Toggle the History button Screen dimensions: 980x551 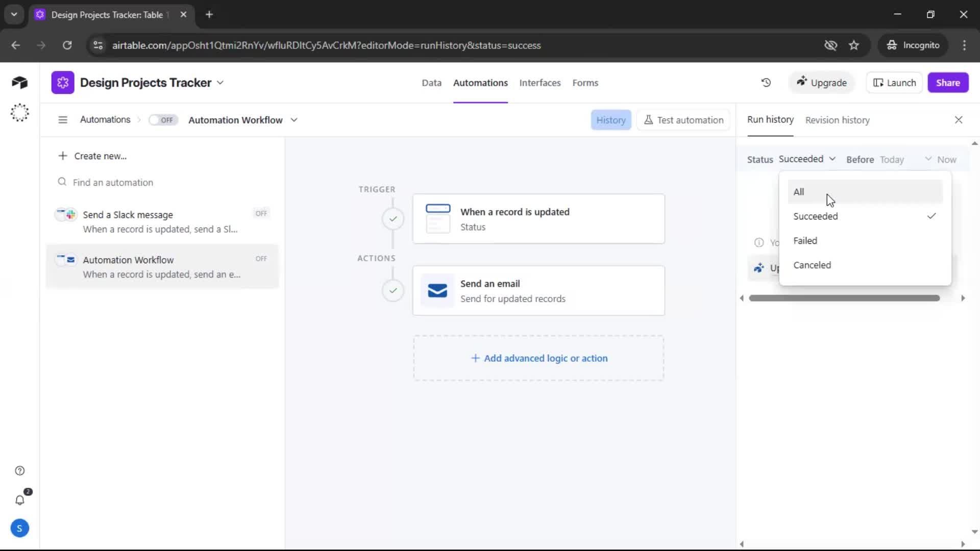610,120
